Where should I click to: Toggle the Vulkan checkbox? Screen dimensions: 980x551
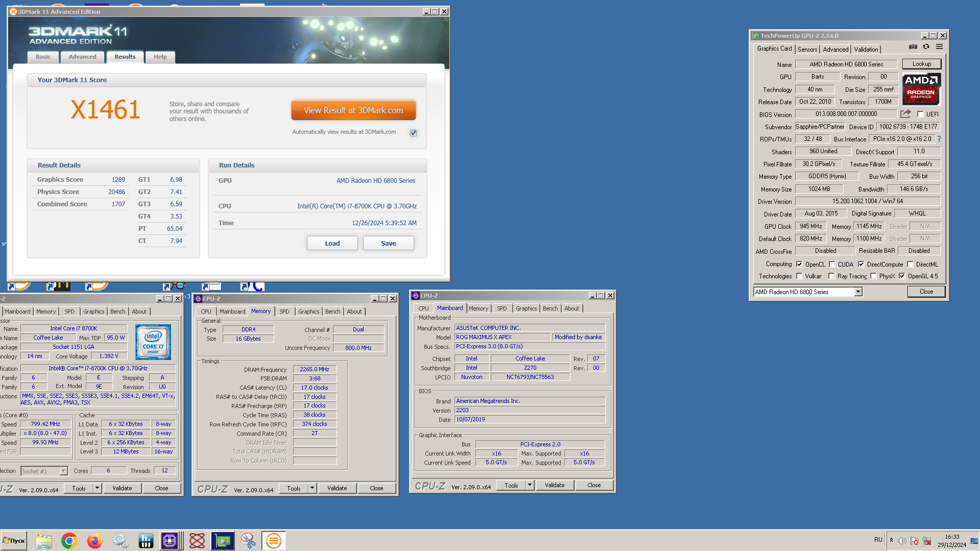click(x=799, y=276)
